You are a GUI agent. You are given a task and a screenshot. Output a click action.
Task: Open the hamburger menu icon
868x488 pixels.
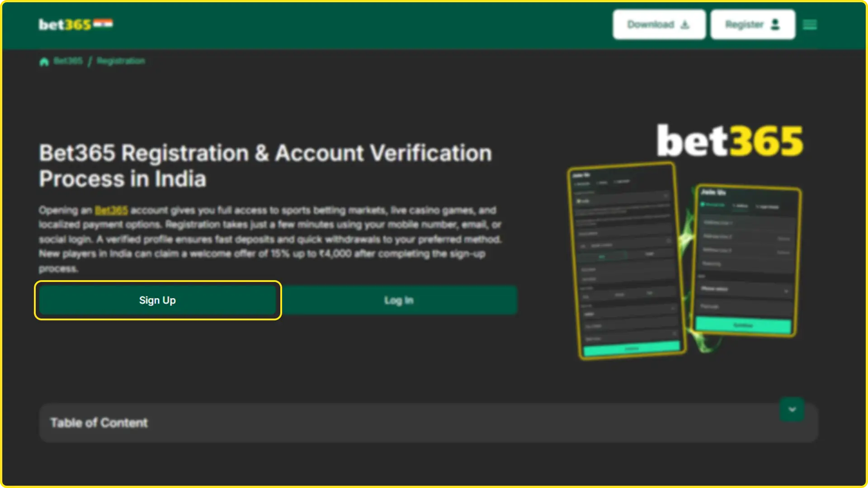pos(810,24)
